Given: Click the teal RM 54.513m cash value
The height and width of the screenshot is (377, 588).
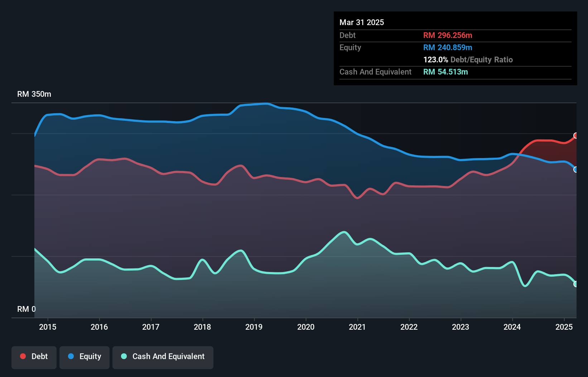Looking at the screenshot, I should coord(445,72).
